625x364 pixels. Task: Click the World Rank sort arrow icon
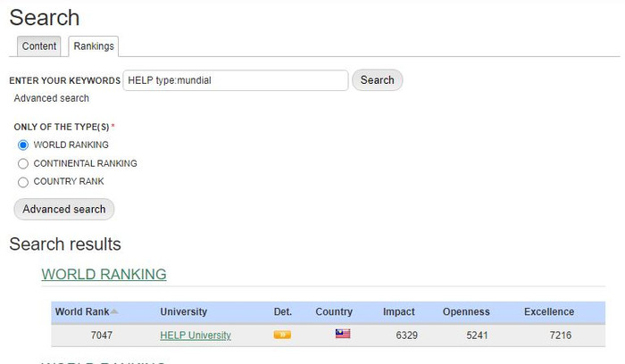[114, 311]
